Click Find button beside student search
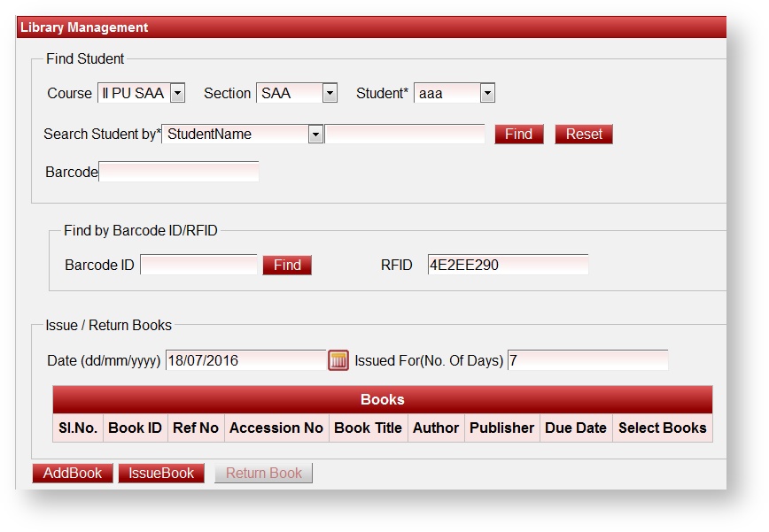Image resolution: width=769 pixels, height=532 pixels. pos(518,135)
